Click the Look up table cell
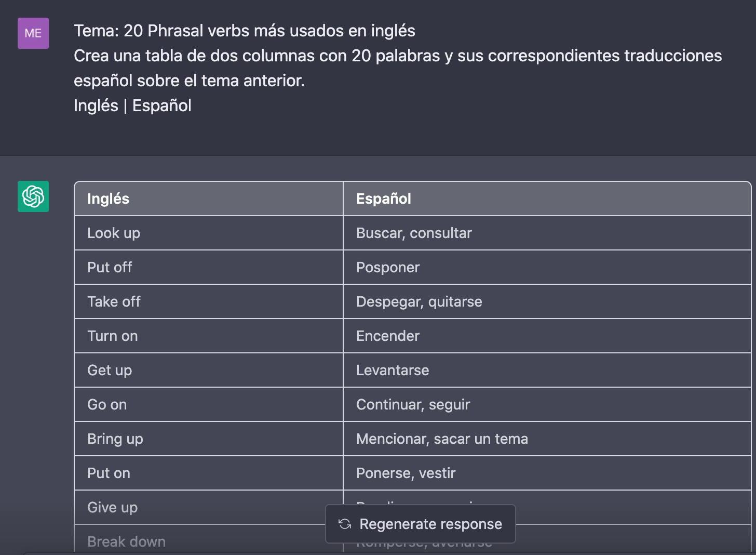 209,233
